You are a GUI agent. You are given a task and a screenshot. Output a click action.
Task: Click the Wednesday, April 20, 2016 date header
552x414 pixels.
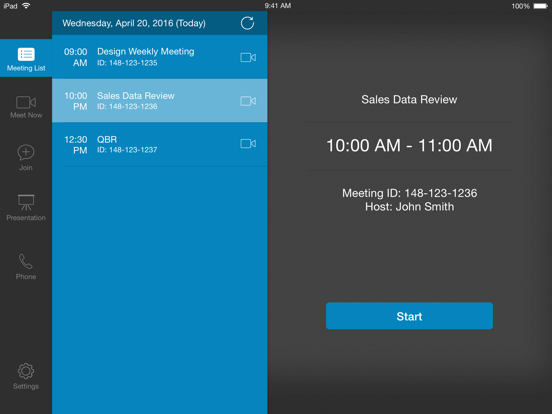pos(134,23)
